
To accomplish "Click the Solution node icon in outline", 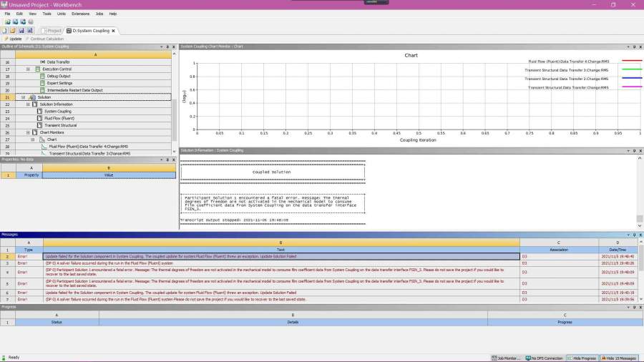I will [x=32, y=97].
